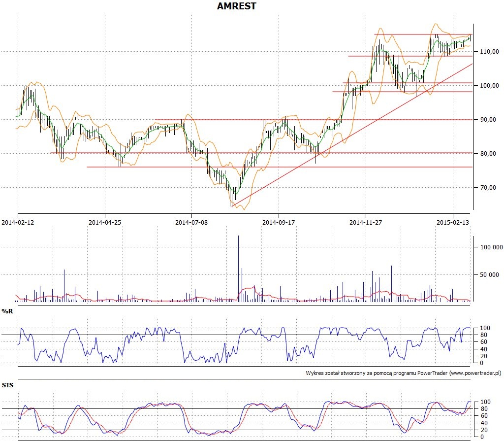This screenshot has width=504, height=441.
Task: Click the 2014-02-12 date label
Action: [x=18, y=222]
